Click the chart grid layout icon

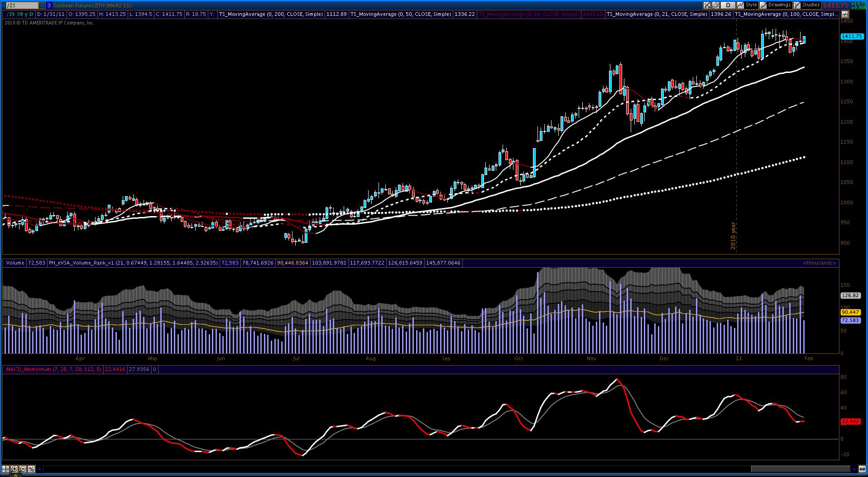[6, 469]
